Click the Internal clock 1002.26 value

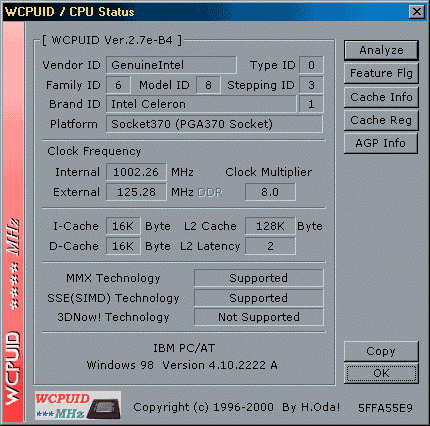(x=136, y=172)
